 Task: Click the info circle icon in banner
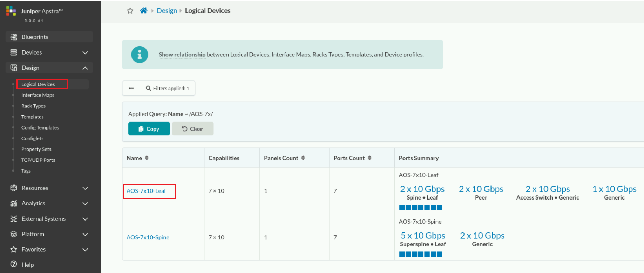click(140, 55)
